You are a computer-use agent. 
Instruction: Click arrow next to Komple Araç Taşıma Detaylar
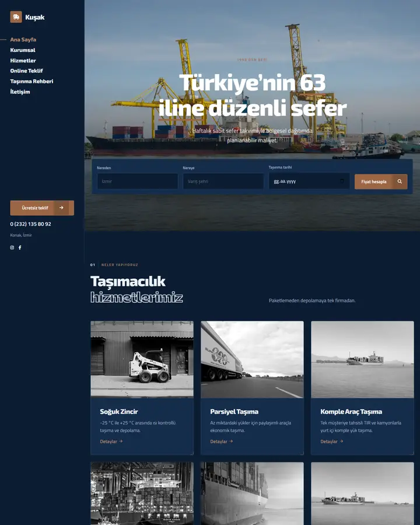pos(341,442)
